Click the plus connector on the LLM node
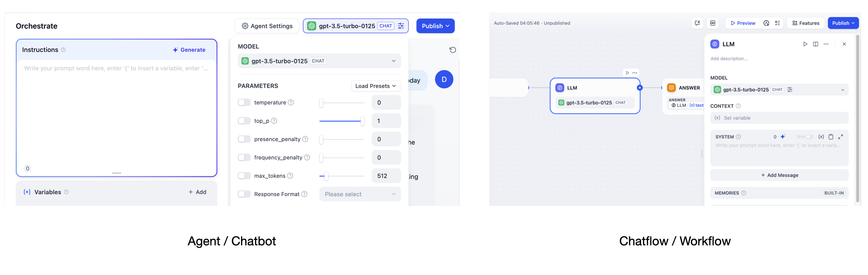Image resolution: width=868 pixels, height=275 pixels. (640, 88)
